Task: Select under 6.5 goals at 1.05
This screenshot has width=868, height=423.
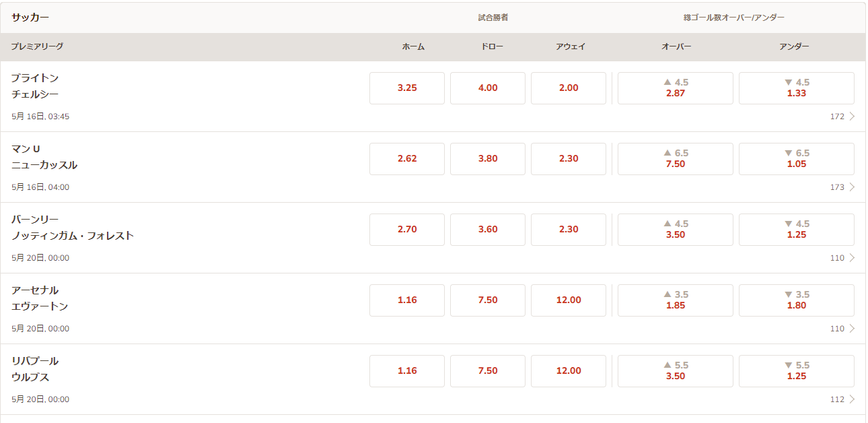Action: 797,159
